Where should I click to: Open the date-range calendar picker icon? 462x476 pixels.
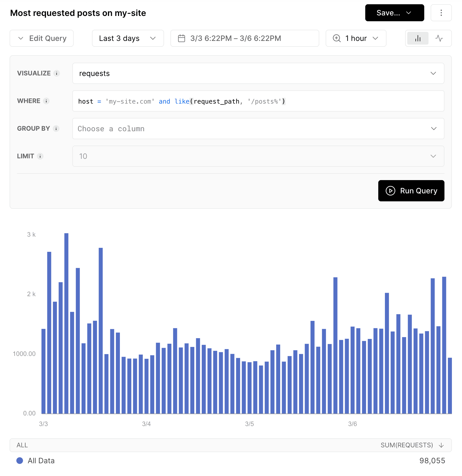[182, 38]
